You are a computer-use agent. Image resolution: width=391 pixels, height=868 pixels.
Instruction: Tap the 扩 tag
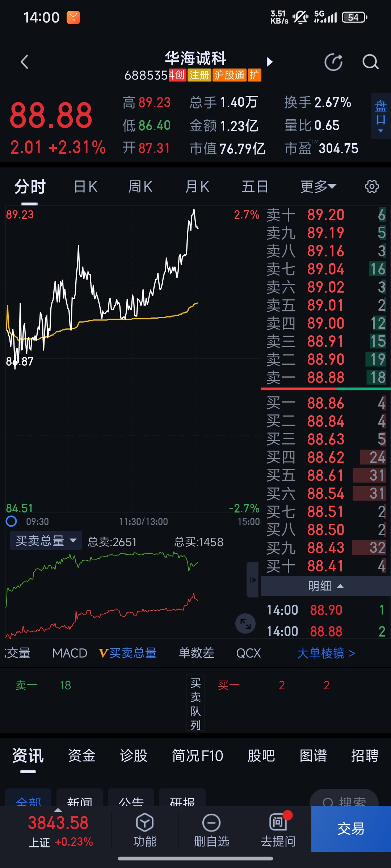point(255,75)
